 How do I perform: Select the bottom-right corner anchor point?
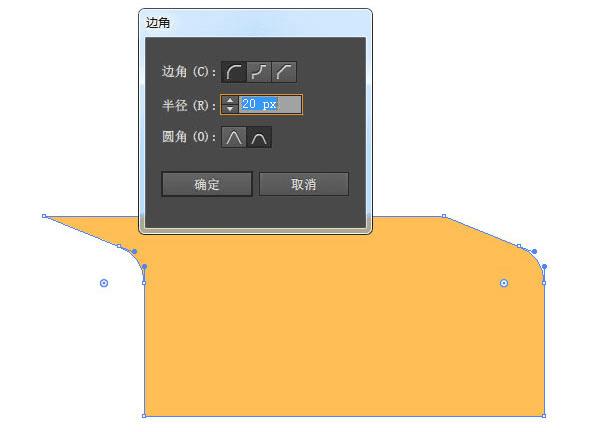point(544,416)
